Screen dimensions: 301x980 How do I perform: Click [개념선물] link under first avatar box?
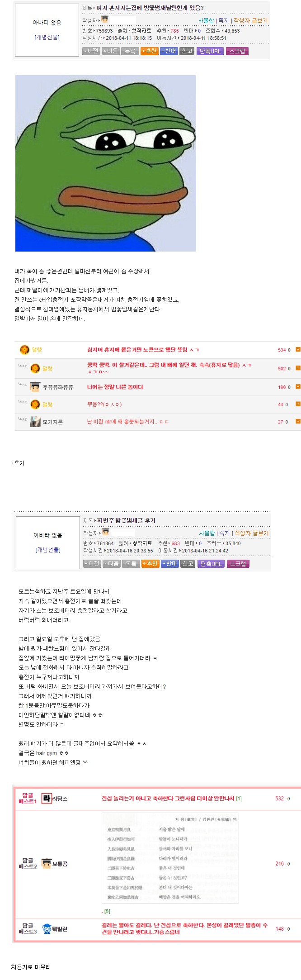pos(47,37)
